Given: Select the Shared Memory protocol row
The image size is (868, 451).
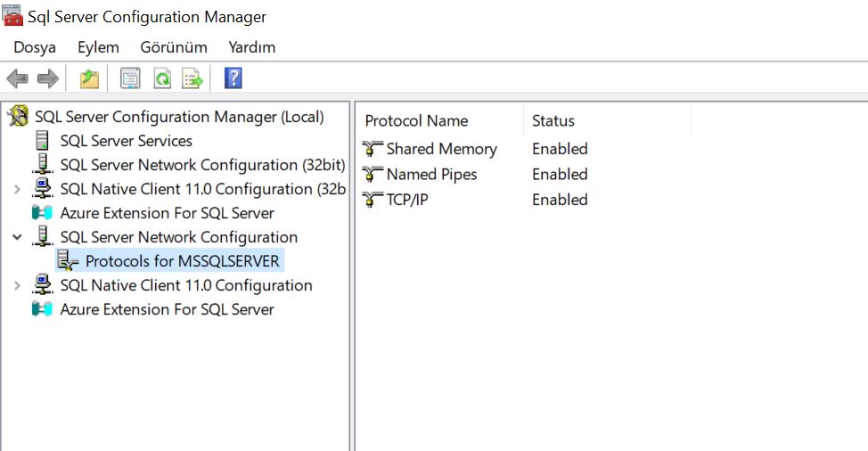Looking at the screenshot, I should pos(441,149).
